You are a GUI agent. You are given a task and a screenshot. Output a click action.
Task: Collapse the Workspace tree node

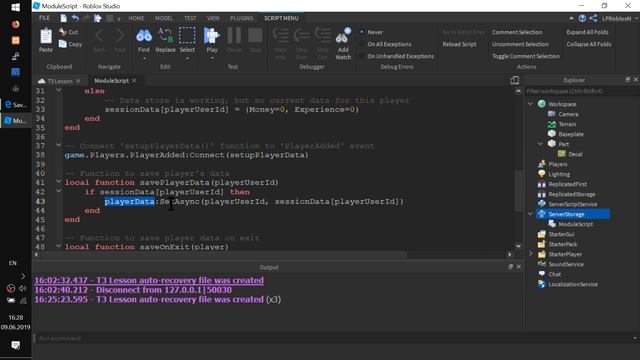[531, 104]
